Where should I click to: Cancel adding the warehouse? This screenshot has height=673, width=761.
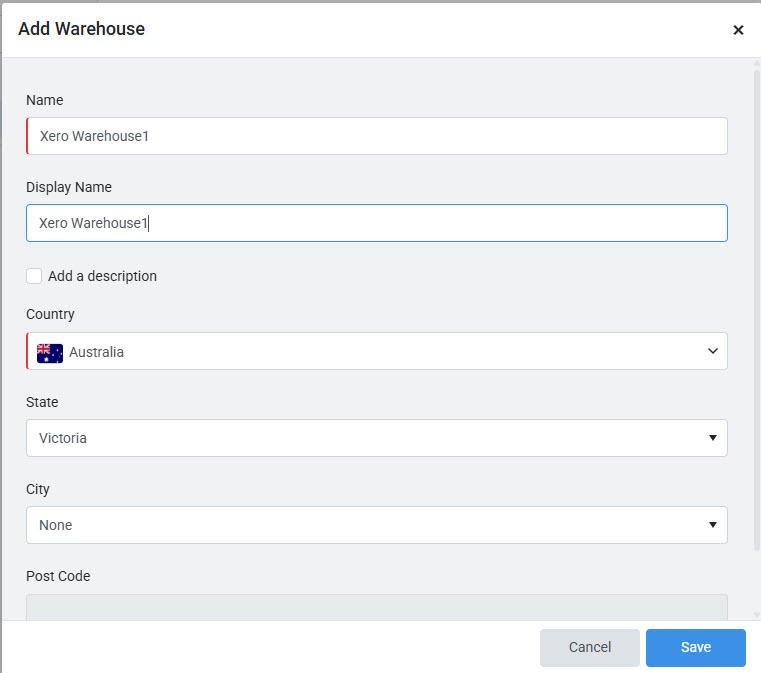[x=590, y=647]
